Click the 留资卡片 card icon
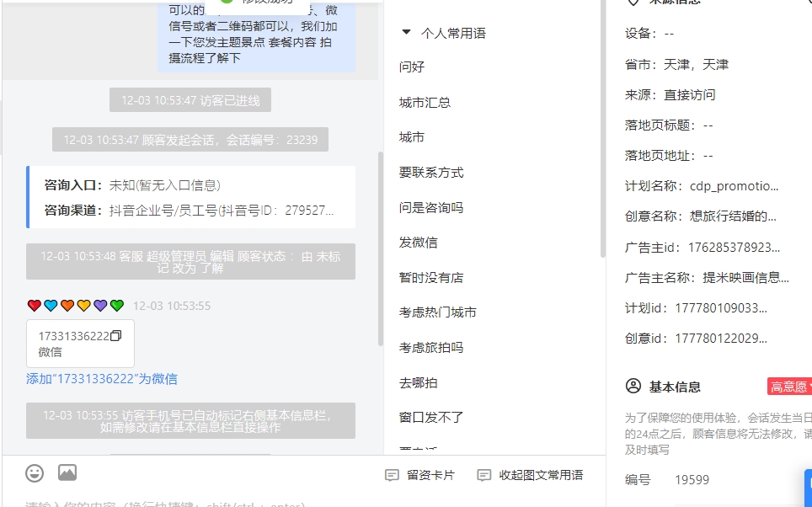The image size is (812, 507). click(392, 475)
